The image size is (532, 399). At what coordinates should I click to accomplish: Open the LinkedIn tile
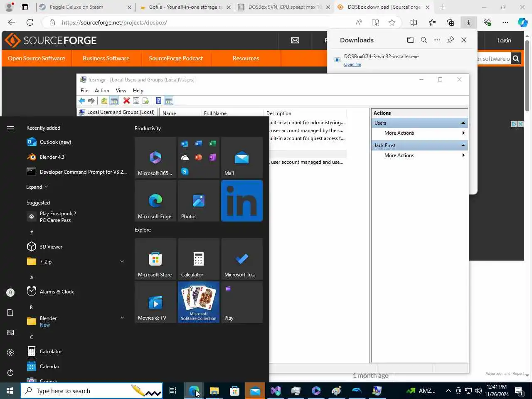coord(242,201)
